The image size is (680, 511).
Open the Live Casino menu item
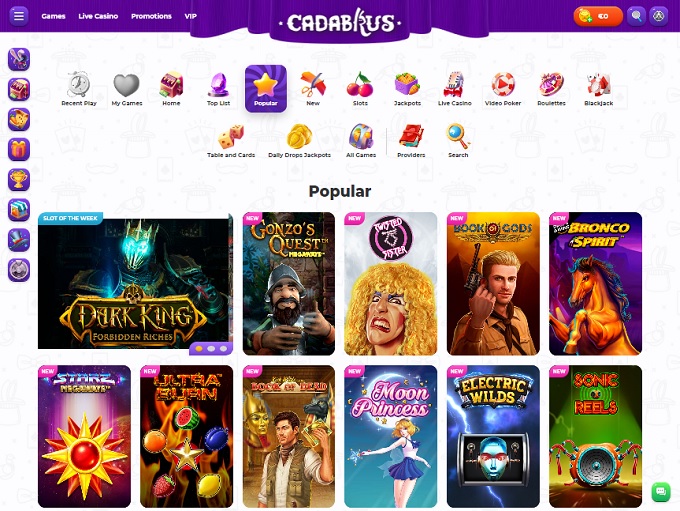point(98,16)
